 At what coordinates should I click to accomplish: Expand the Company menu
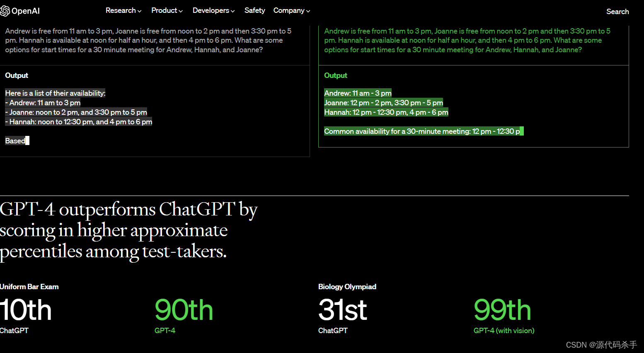[292, 10]
